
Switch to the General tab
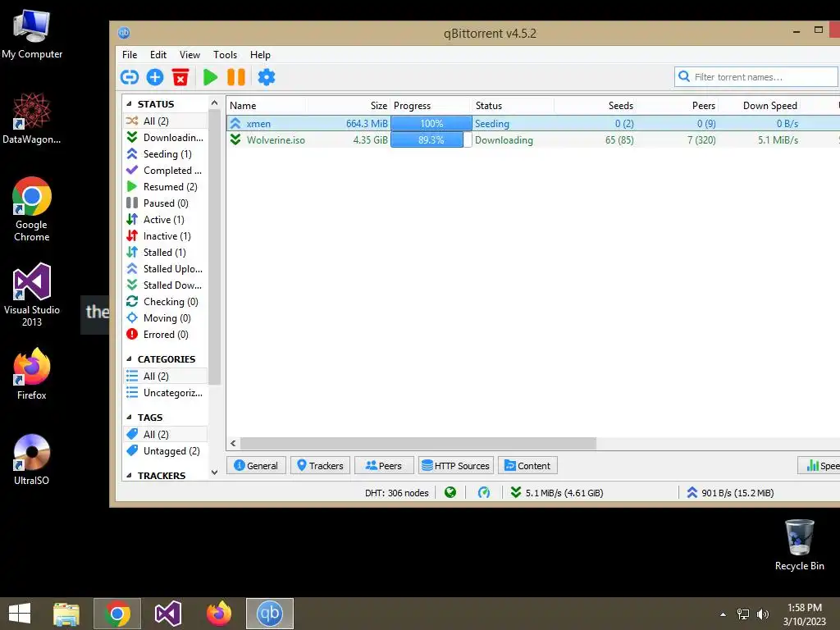256,466
